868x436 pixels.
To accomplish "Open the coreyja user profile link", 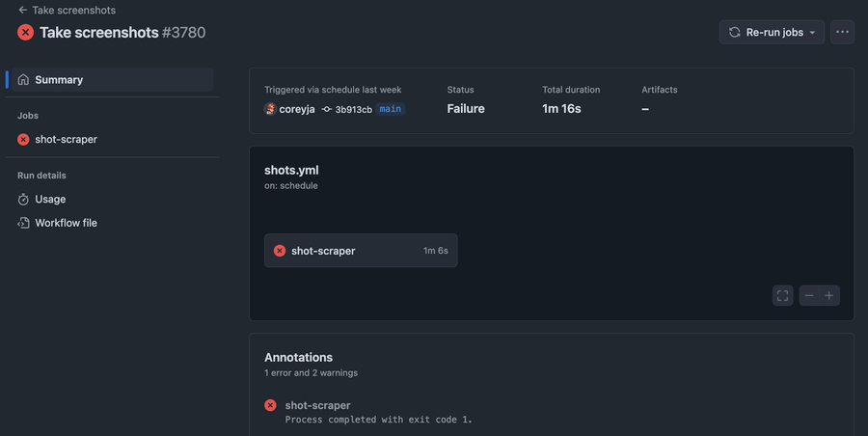I will coord(297,109).
